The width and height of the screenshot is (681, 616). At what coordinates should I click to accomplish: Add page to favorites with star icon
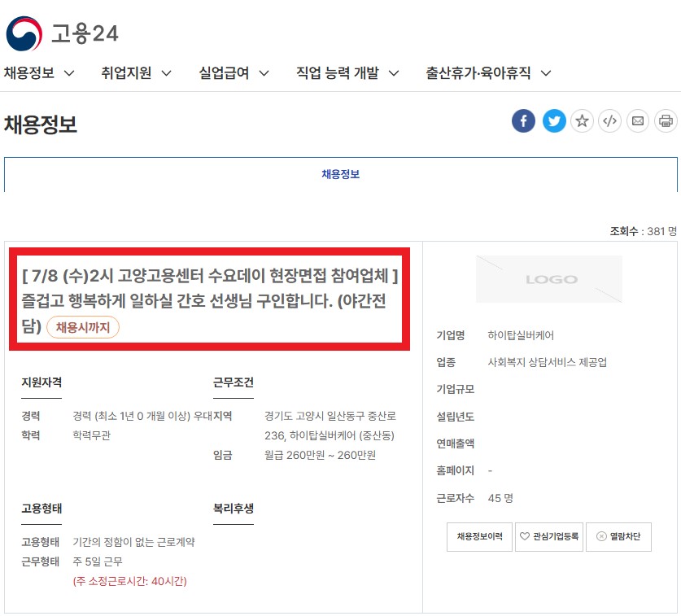click(x=582, y=120)
